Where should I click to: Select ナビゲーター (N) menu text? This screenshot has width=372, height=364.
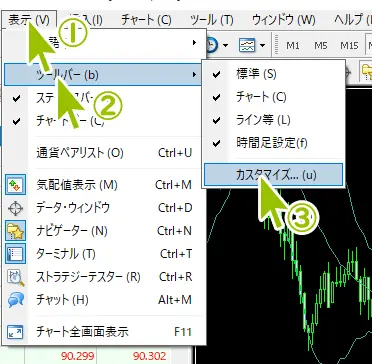[x=72, y=231]
